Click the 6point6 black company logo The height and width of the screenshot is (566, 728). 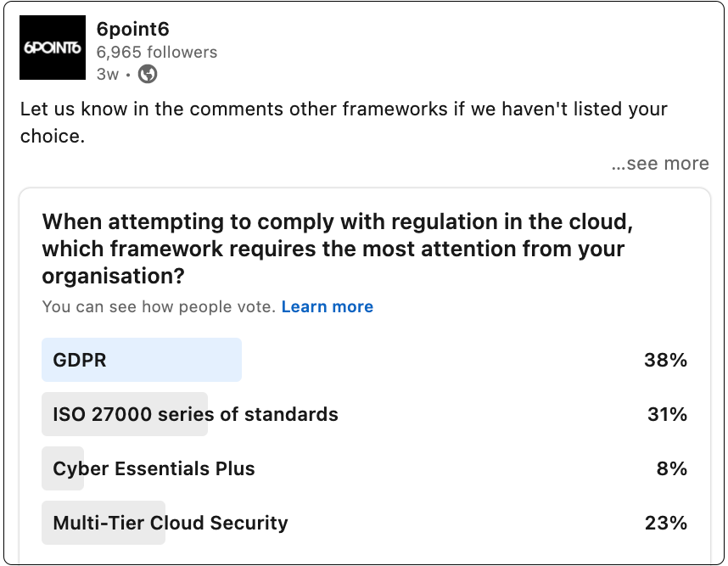[53, 48]
